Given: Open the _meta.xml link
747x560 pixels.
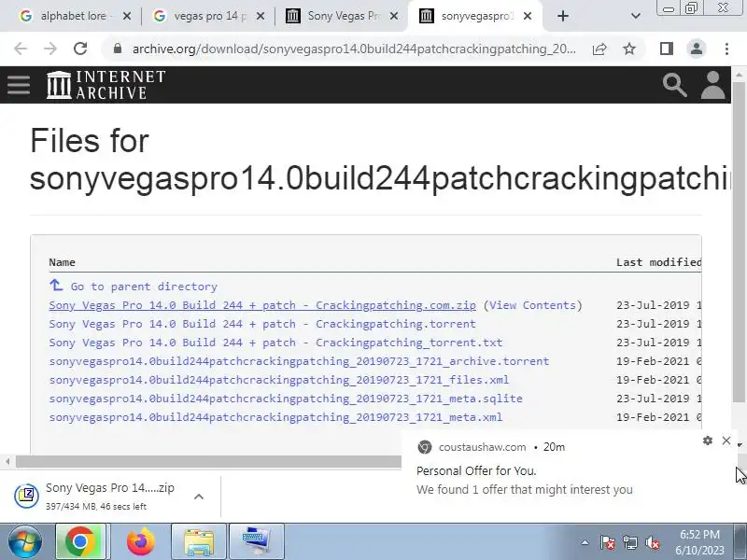Looking at the screenshot, I should pos(275,416).
